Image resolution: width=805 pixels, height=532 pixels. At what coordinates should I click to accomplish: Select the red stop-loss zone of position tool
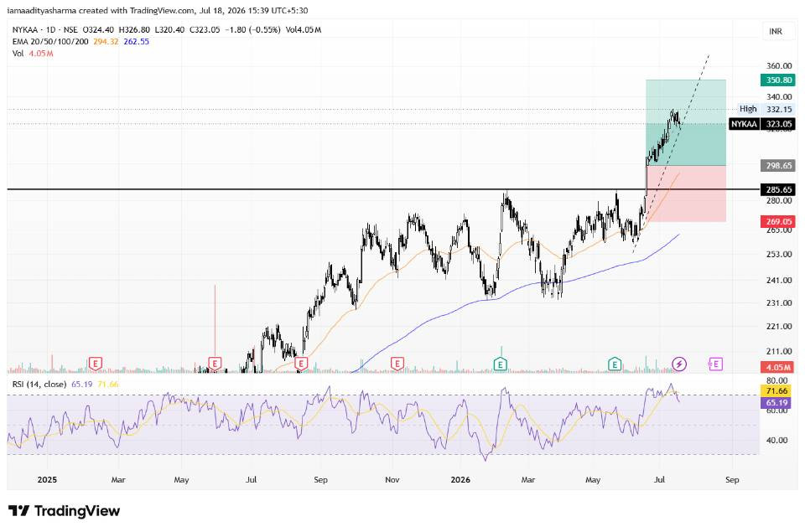[686, 194]
